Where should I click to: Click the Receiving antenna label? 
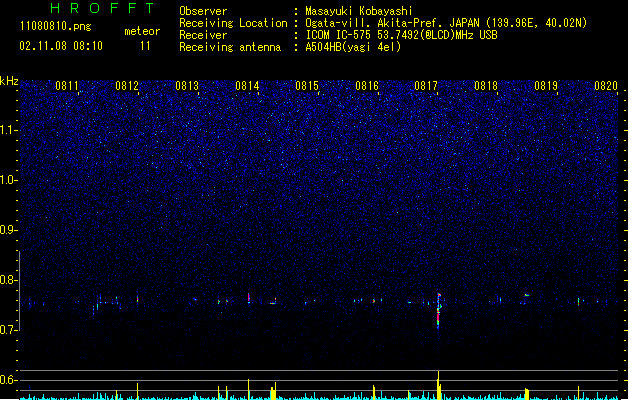[x=230, y=47]
